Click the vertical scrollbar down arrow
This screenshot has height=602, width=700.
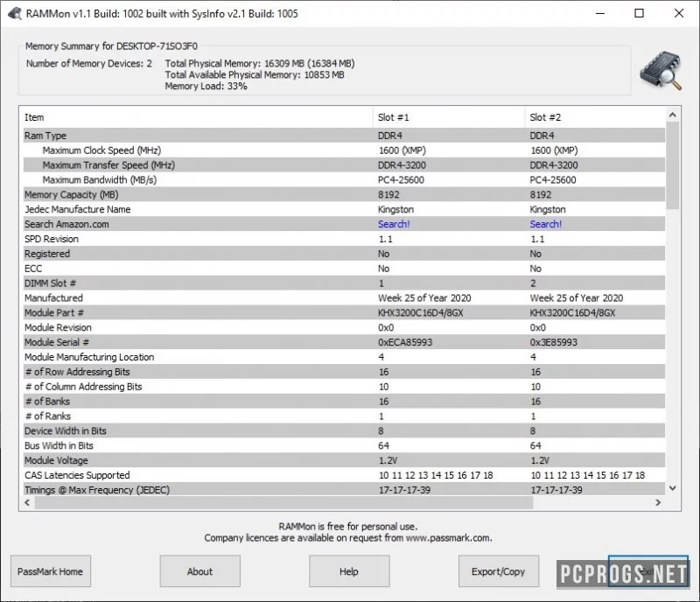coord(672,488)
